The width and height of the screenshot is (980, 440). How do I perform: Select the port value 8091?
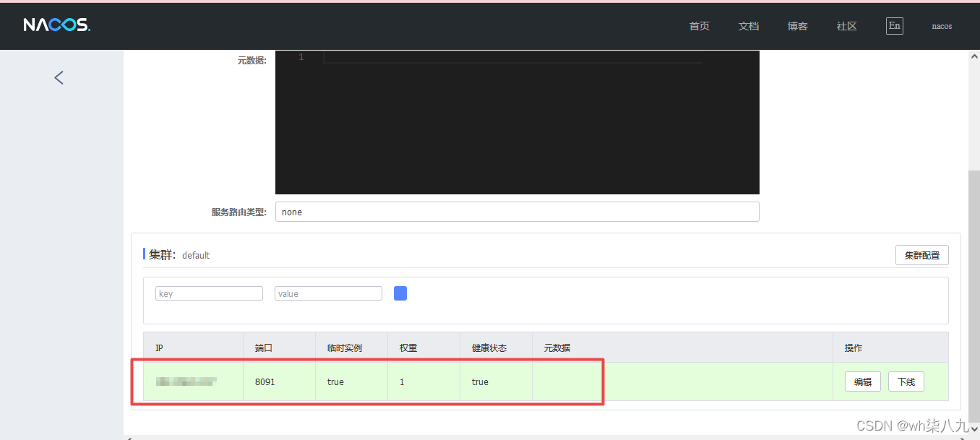click(265, 381)
